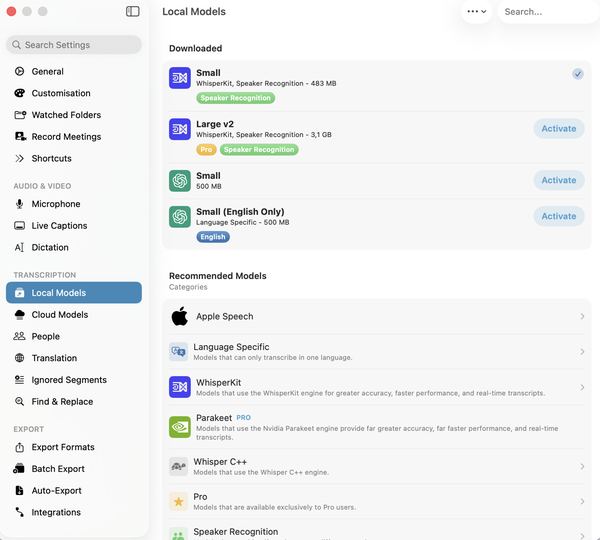The width and height of the screenshot is (600, 540).
Task: Activate the Small 500 MB model
Action: click(x=559, y=180)
